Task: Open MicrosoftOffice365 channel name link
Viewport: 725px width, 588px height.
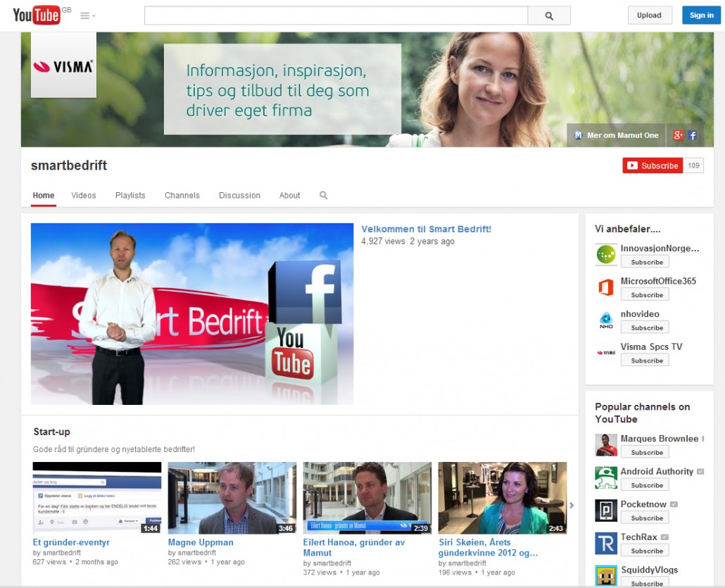Action: (x=658, y=281)
